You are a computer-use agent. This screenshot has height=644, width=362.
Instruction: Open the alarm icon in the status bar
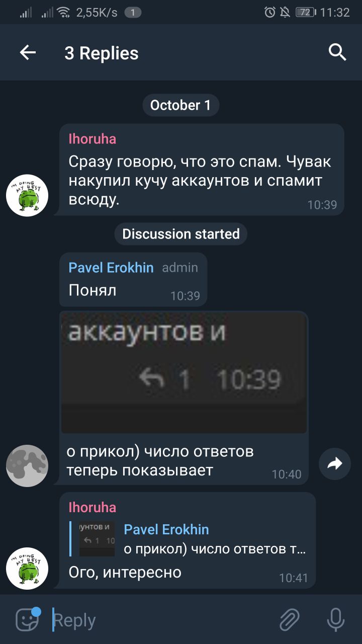(270, 12)
